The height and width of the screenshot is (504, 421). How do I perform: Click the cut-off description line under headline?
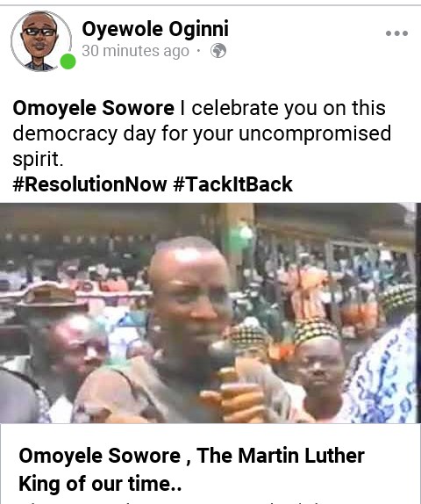click(x=210, y=501)
